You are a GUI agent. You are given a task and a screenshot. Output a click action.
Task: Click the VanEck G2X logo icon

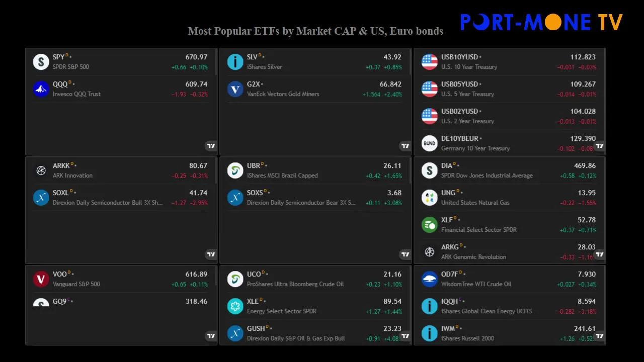point(235,89)
